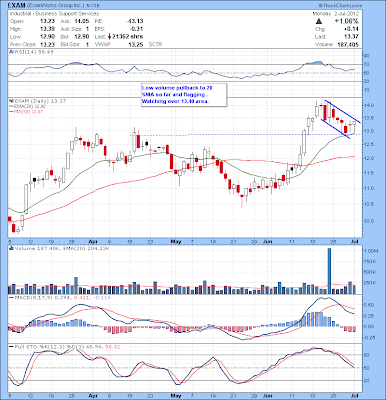Click the Volume panel legend icon
This screenshot has height=400, width=386.
11,248
